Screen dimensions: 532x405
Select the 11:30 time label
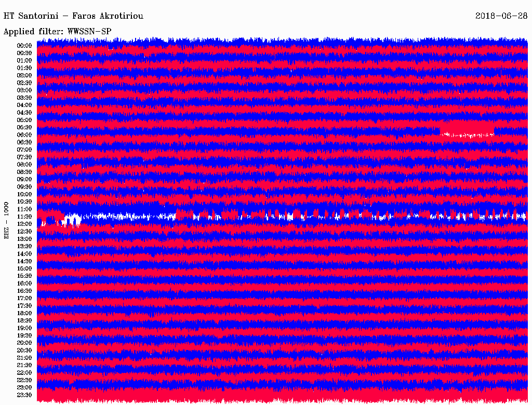click(x=24, y=217)
